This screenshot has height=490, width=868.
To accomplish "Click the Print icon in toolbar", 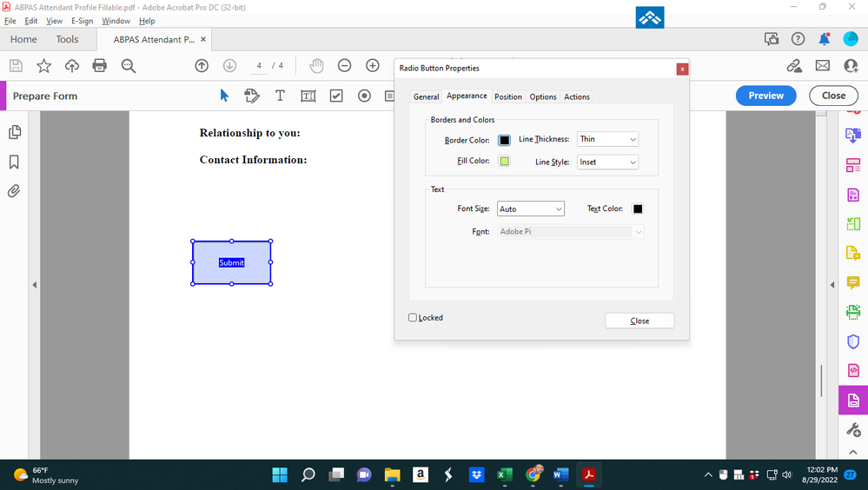I will click(100, 66).
